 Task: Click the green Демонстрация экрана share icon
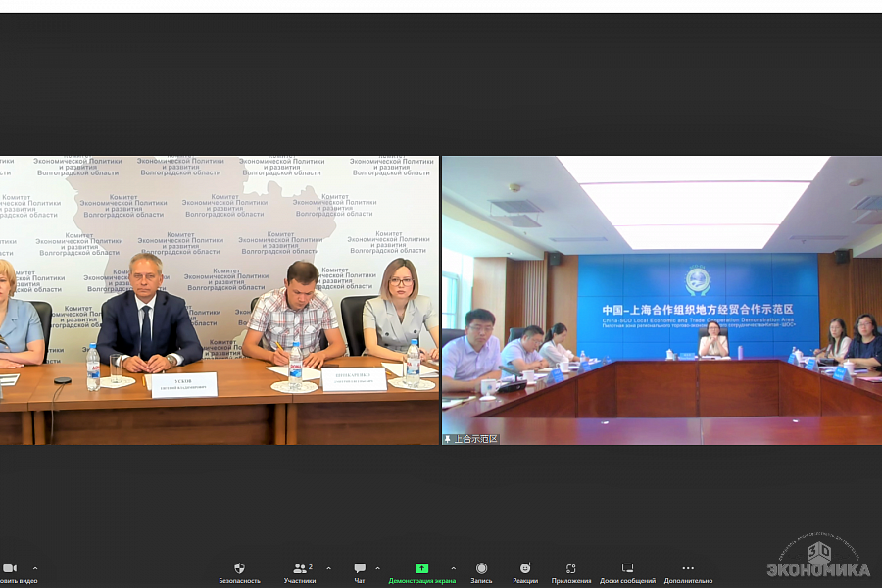pos(421,568)
